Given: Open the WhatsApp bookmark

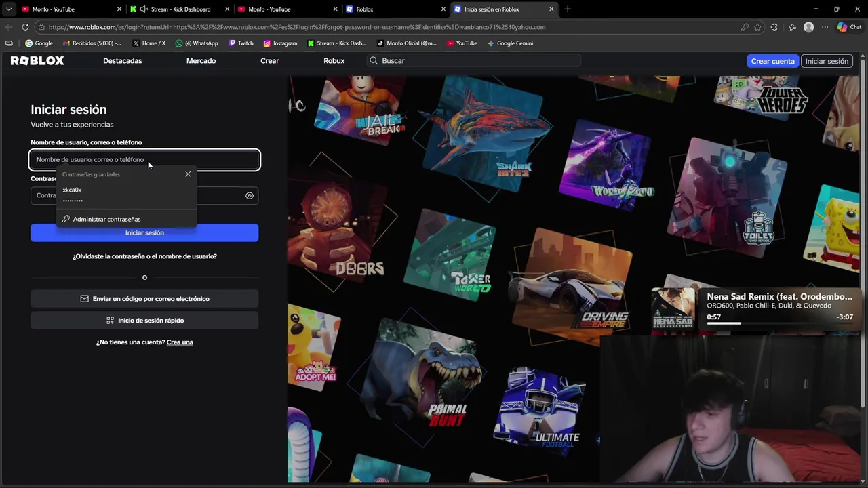Looking at the screenshot, I should pyautogui.click(x=197, y=43).
